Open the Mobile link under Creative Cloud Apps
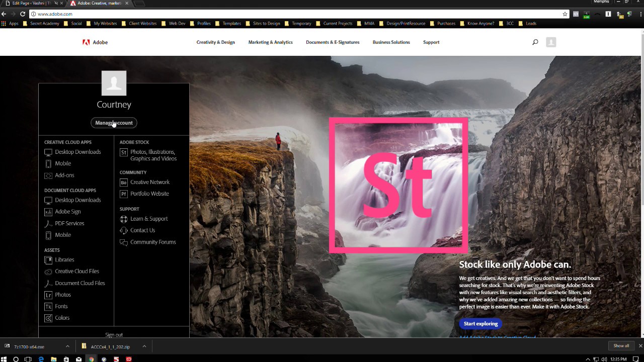 coord(63,163)
